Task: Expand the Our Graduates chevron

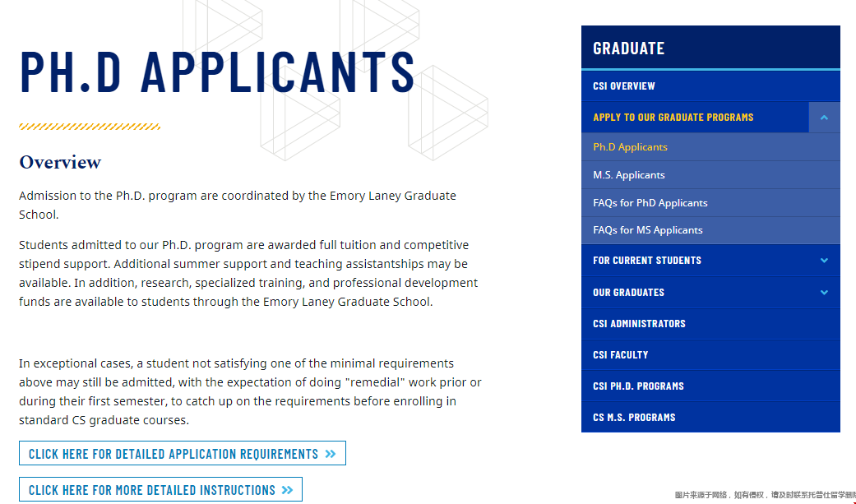Action: point(824,292)
